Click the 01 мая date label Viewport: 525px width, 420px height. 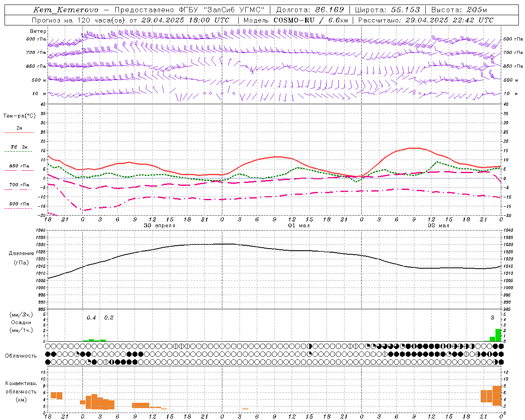pos(299,226)
